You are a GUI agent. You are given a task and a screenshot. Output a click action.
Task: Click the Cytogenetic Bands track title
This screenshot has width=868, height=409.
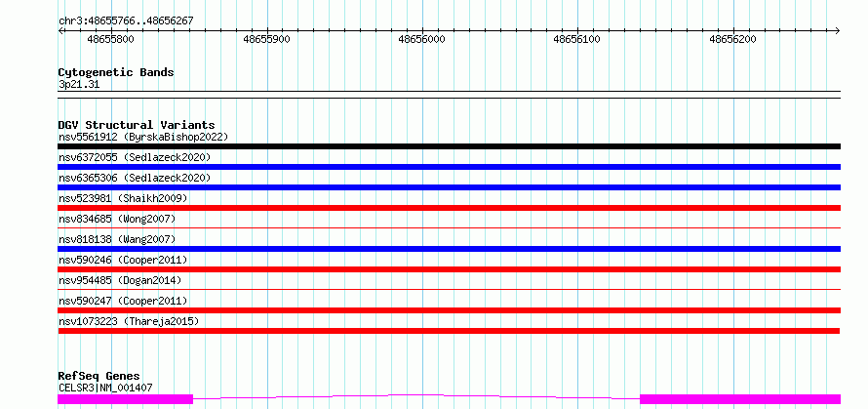coord(116,72)
